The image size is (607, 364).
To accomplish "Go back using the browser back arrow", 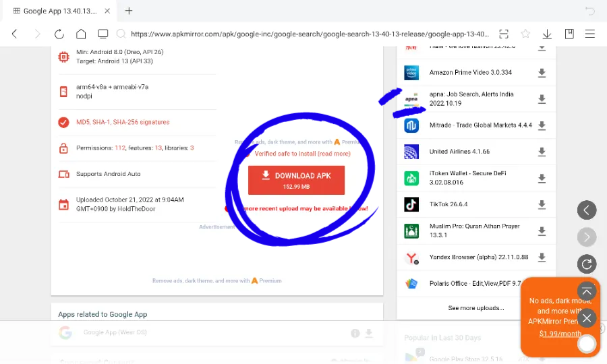I will 15,34.
